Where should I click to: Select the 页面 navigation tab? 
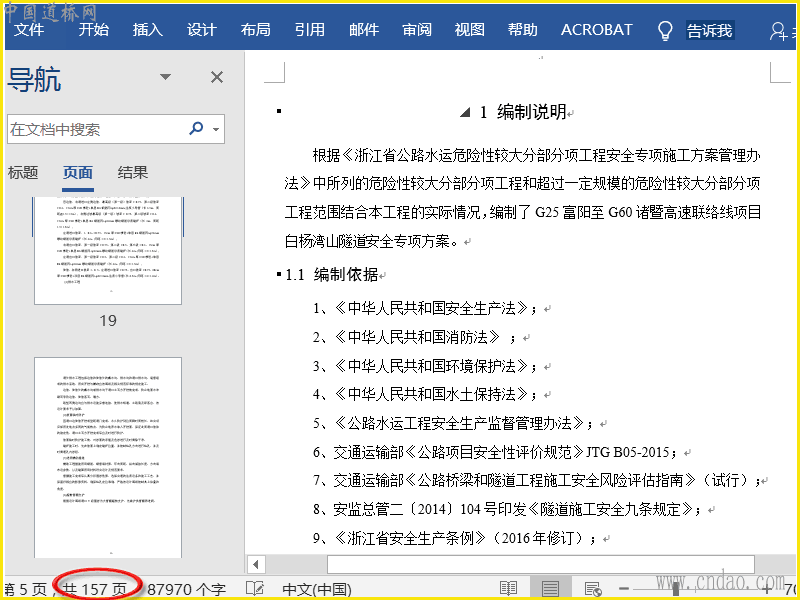point(78,172)
